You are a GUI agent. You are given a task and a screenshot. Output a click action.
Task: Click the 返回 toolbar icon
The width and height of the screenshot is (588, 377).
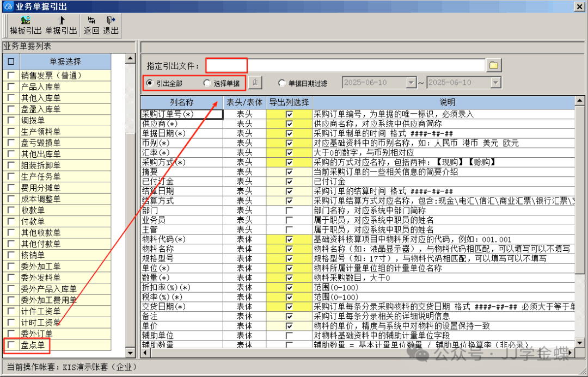click(91, 21)
